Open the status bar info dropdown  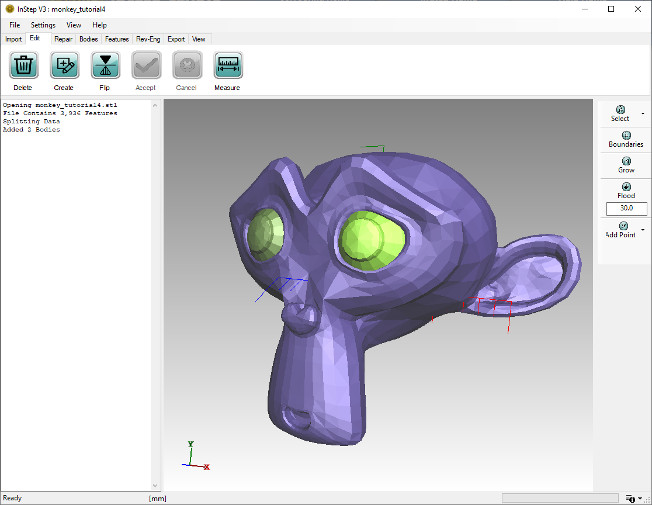click(x=633, y=498)
